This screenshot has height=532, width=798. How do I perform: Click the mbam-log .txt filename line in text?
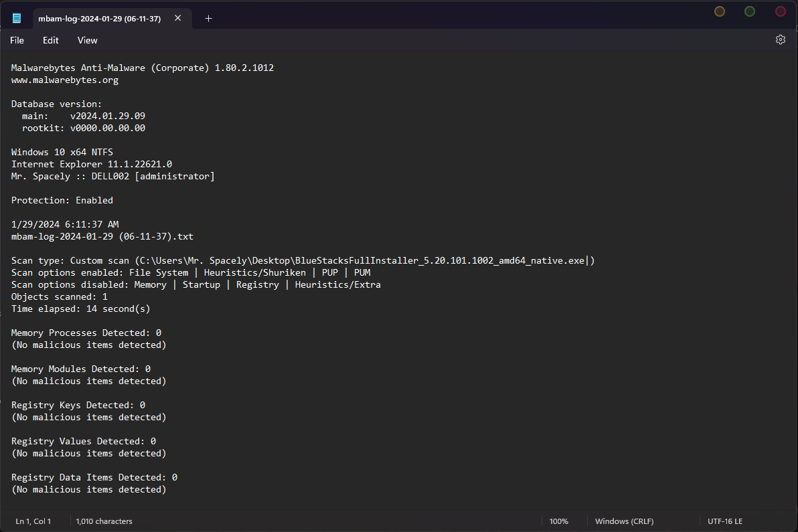[x=102, y=236]
